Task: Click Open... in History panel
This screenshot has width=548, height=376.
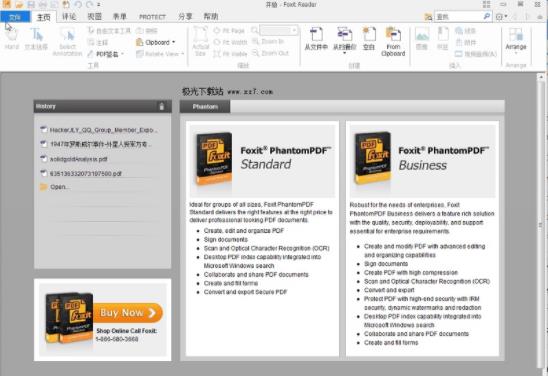Action: pyautogui.click(x=56, y=187)
